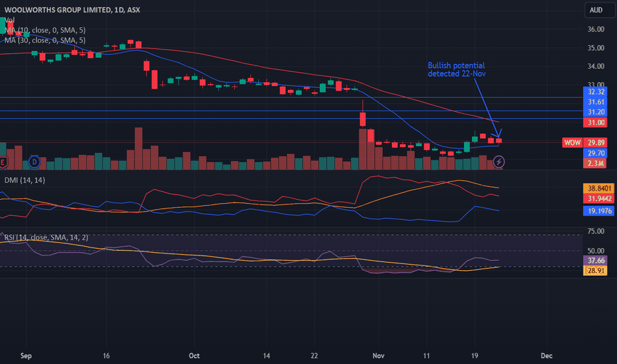This screenshot has width=617, height=364.
Task: Open the AUD currency selector
Action: (x=600, y=10)
